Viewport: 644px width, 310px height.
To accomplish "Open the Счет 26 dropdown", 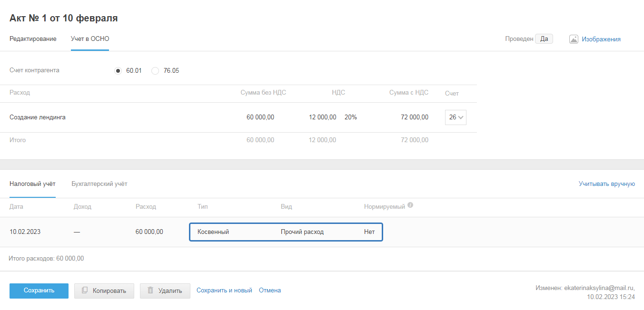I will [456, 117].
